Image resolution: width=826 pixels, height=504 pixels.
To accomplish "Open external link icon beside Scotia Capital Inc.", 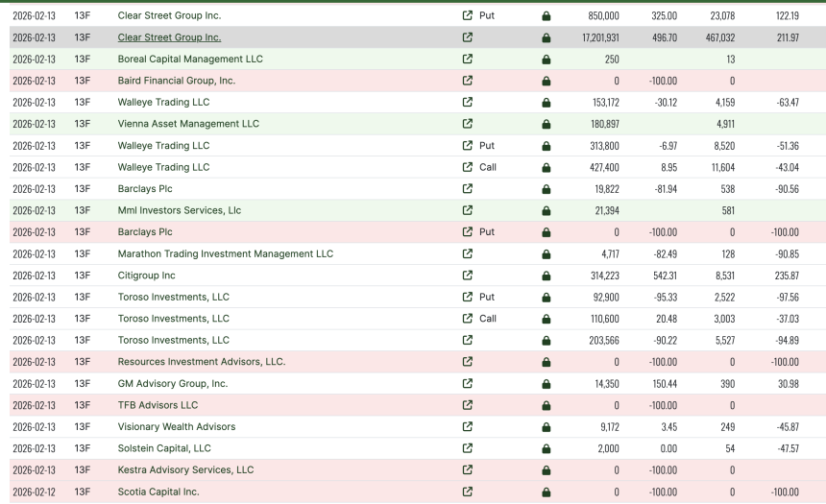I will pyautogui.click(x=468, y=492).
